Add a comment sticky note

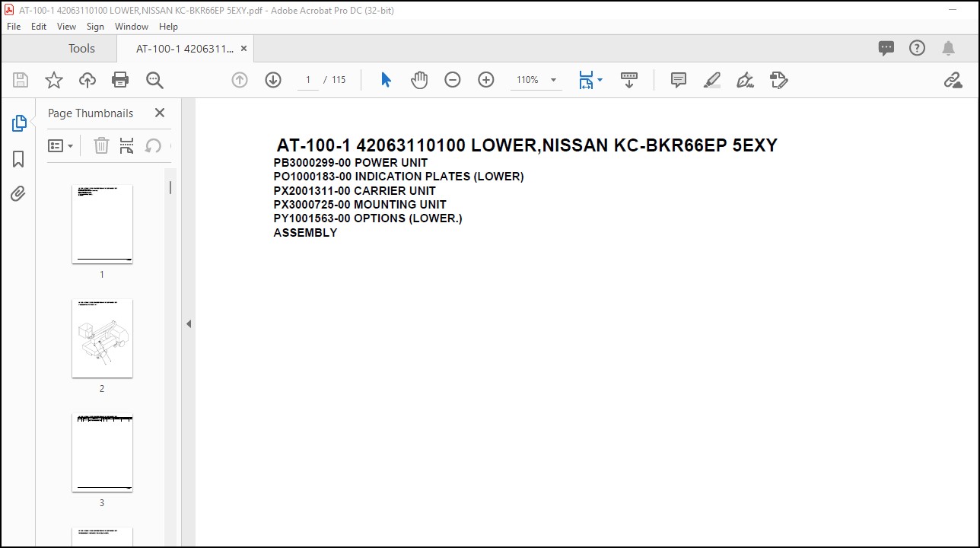[679, 80]
